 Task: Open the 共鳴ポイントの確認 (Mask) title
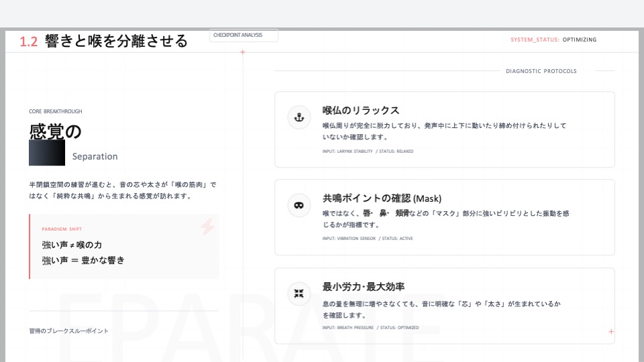[x=382, y=198]
